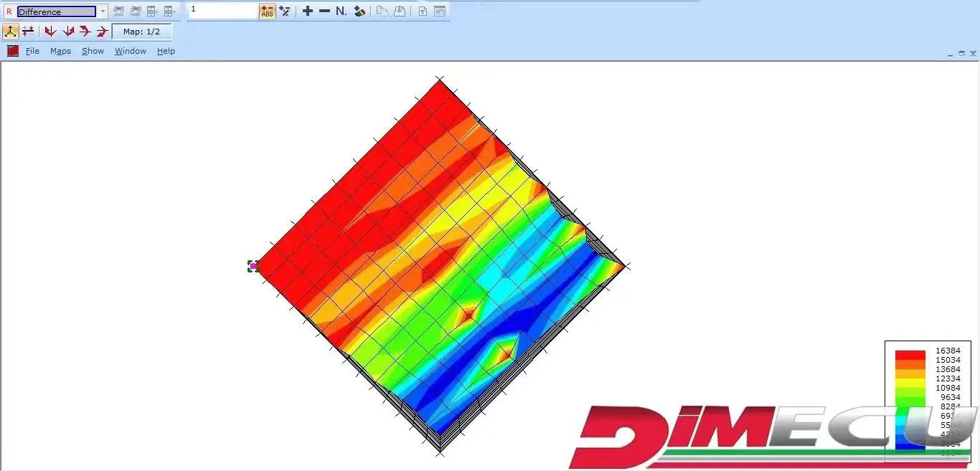Focus the value input field showing 1
The image size is (980, 471).
pyautogui.click(x=222, y=11)
